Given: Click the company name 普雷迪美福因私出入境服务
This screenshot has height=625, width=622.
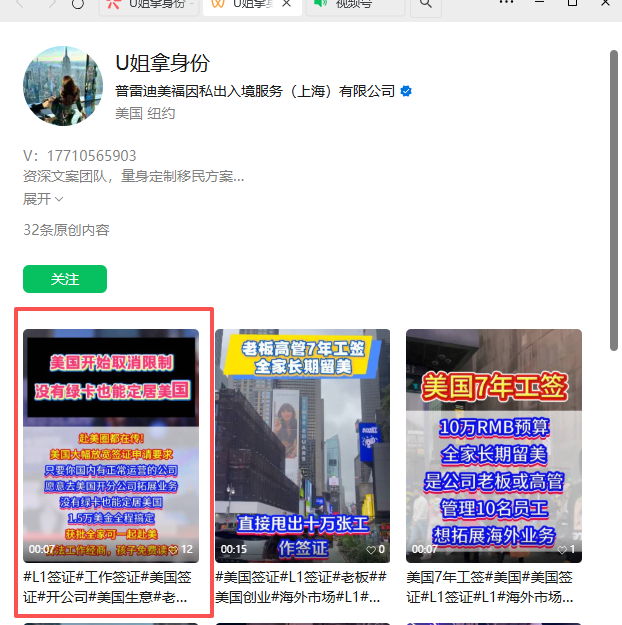Looking at the screenshot, I should [x=255, y=91].
